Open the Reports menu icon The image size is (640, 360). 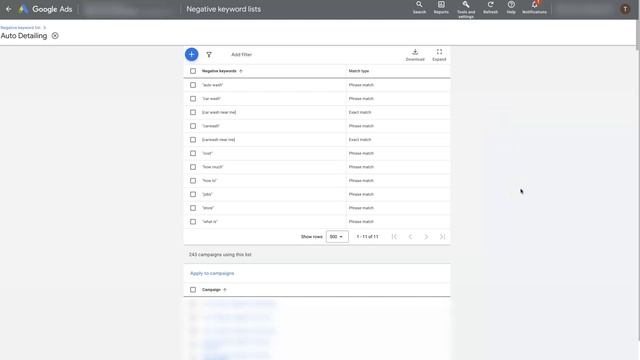[441, 7]
